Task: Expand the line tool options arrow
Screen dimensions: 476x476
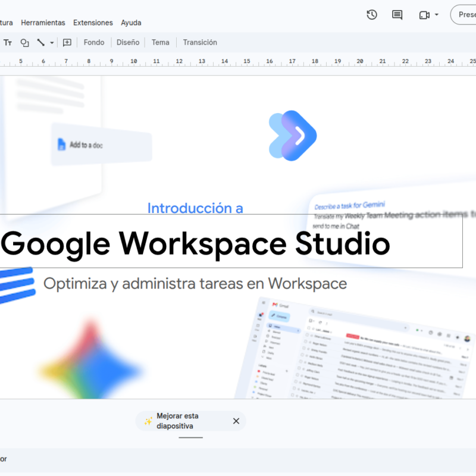Action: [x=52, y=43]
